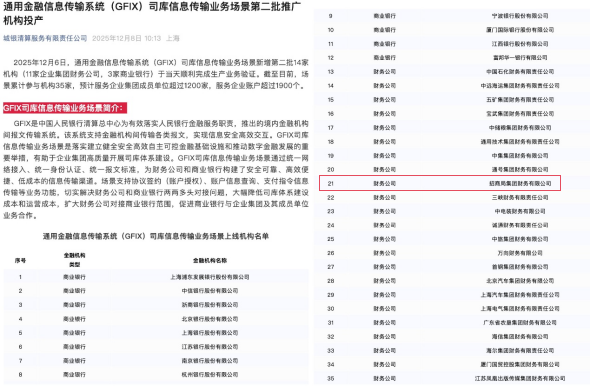Image resolution: width=591 pixels, height=386 pixels.
Task: Select 中信银行股份有限公司 in row 2
Action: point(210,291)
